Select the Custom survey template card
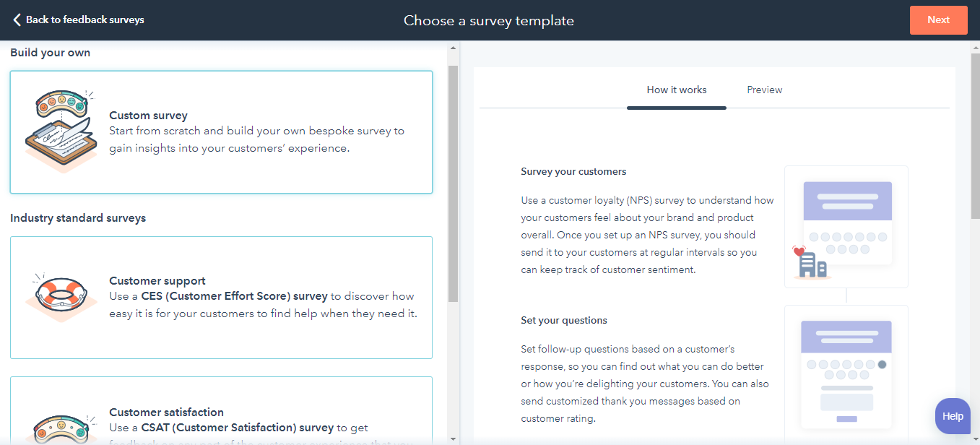The width and height of the screenshot is (980, 445). pyautogui.click(x=222, y=131)
